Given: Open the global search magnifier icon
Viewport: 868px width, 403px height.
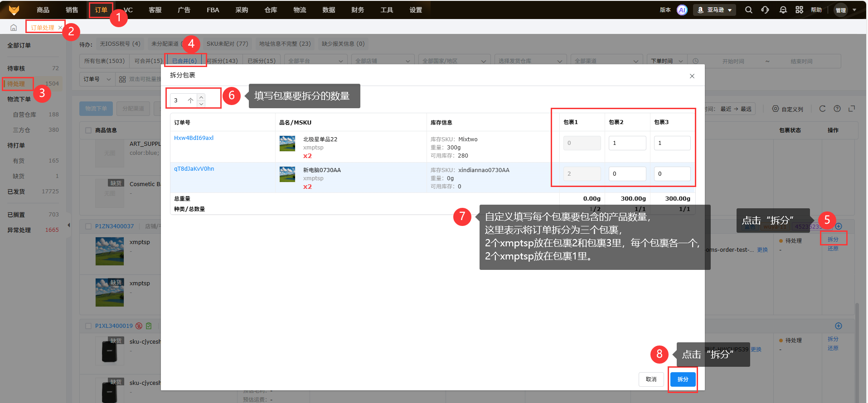Looking at the screenshot, I should (748, 10).
